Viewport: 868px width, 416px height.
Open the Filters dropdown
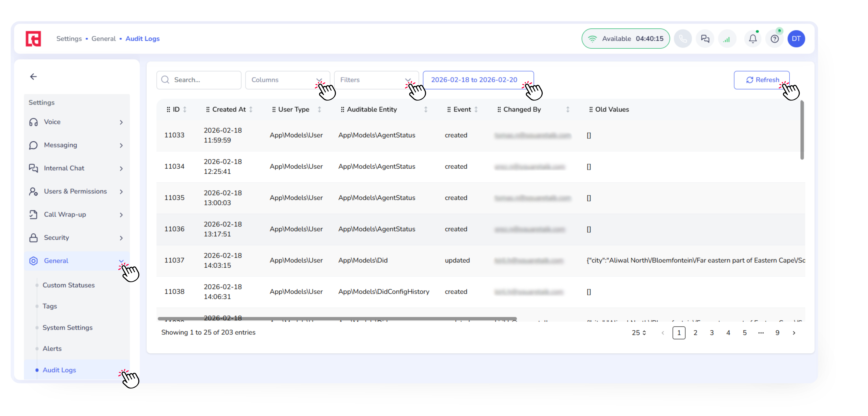coord(376,80)
